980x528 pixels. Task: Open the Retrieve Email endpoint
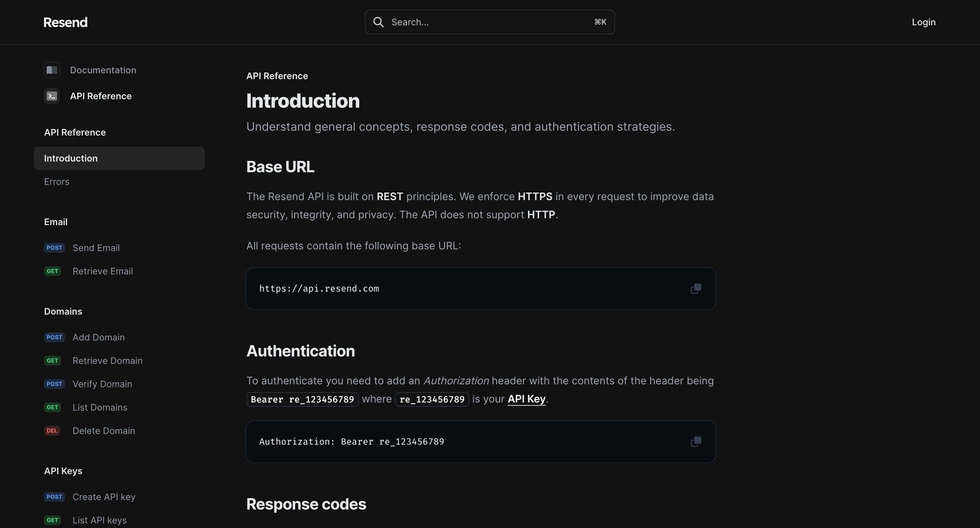(102, 271)
